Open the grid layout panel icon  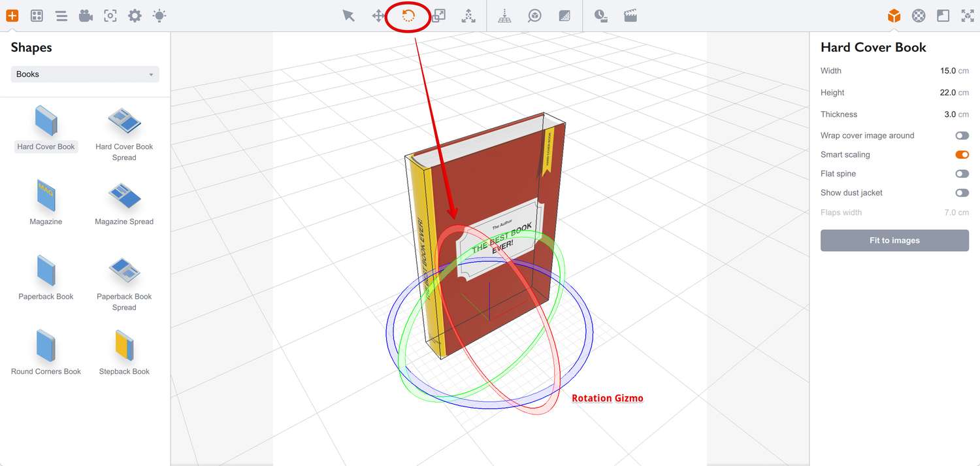point(37,16)
